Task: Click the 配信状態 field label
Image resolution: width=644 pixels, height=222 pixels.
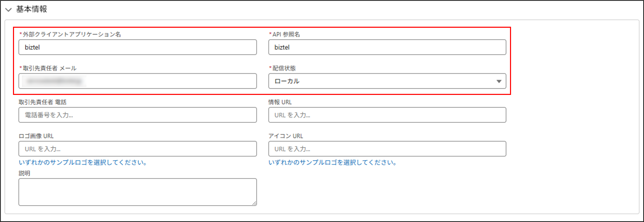Action: pyautogui.click(x=284, y=68)
